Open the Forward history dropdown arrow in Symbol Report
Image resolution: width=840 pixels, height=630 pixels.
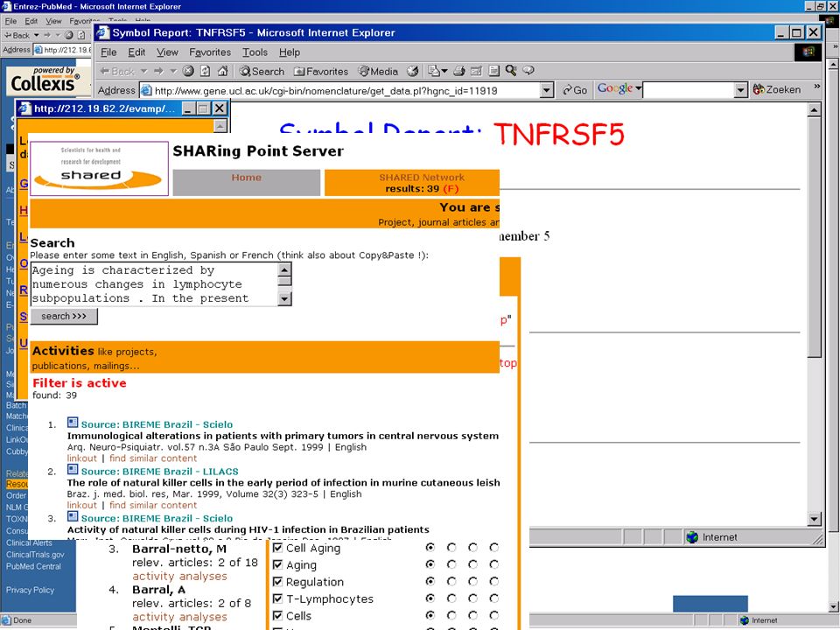[x=173, y=71]
